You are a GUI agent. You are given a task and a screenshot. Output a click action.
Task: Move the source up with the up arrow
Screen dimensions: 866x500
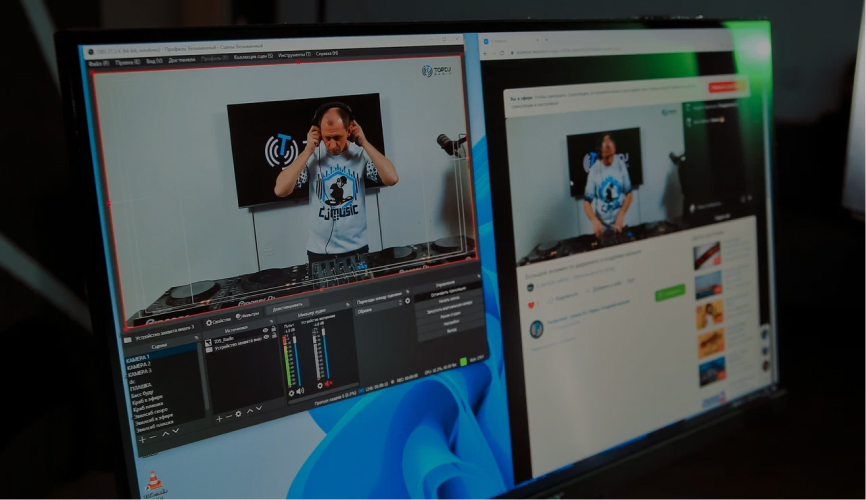250,411
